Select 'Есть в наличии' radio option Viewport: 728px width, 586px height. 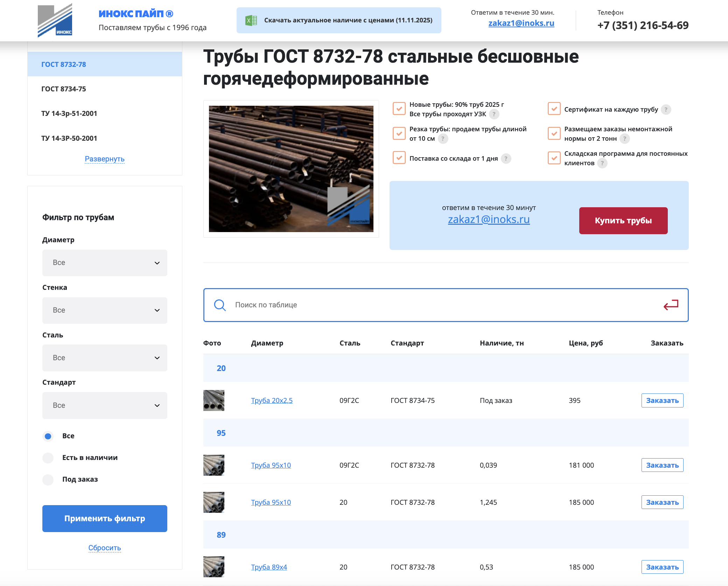[x=48, y=458]
